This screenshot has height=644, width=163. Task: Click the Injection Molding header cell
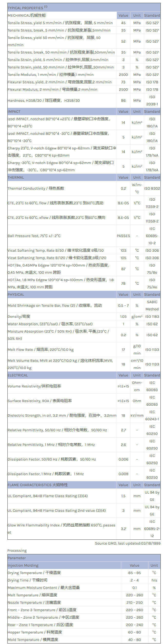click(x=23, y=565)
